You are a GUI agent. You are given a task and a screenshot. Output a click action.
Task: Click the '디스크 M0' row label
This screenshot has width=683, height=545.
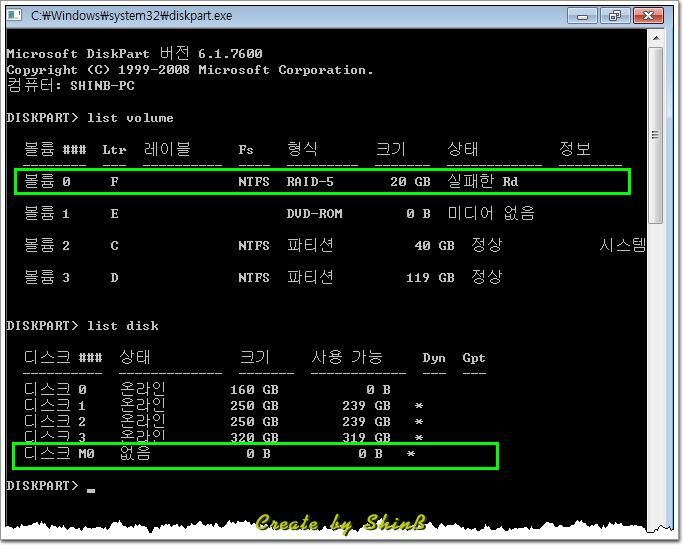(59, 454)
